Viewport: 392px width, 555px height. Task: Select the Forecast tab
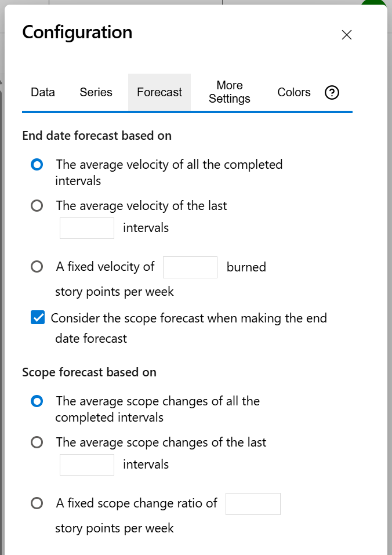[159, 92]
